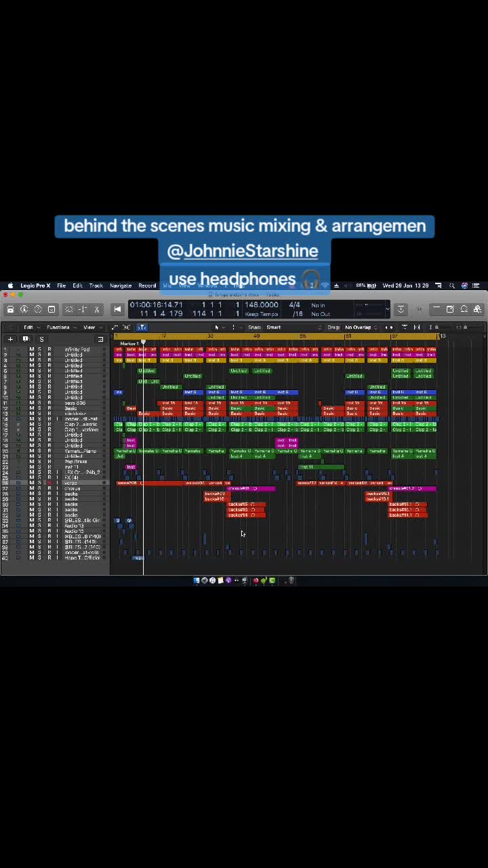Solo the bass 808 track
This screenshot has width=488, height=868.
click(x=39, y=403)
